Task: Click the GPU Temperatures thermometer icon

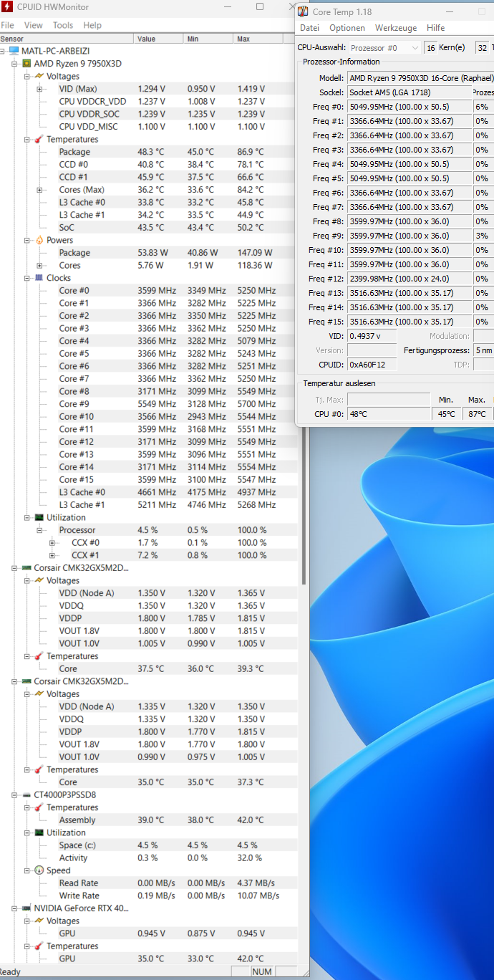Action: (39, 946)
